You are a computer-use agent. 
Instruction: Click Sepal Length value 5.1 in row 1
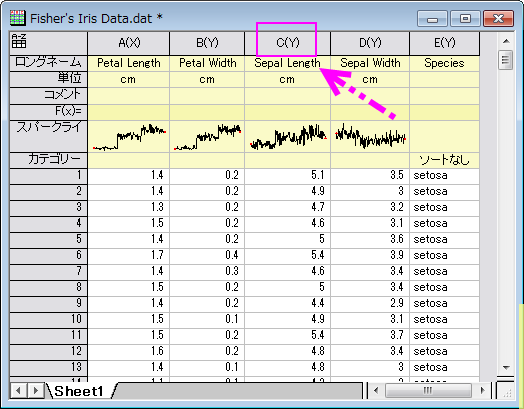287,176
